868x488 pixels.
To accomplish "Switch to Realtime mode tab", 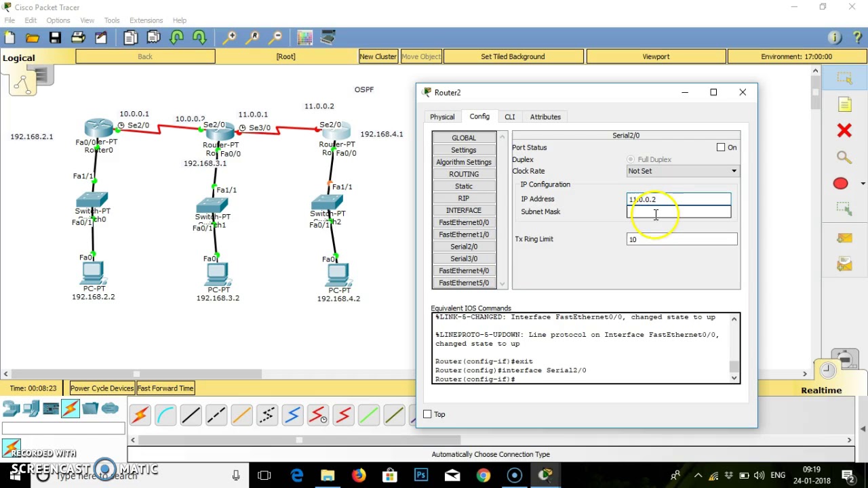I will 821,390.
